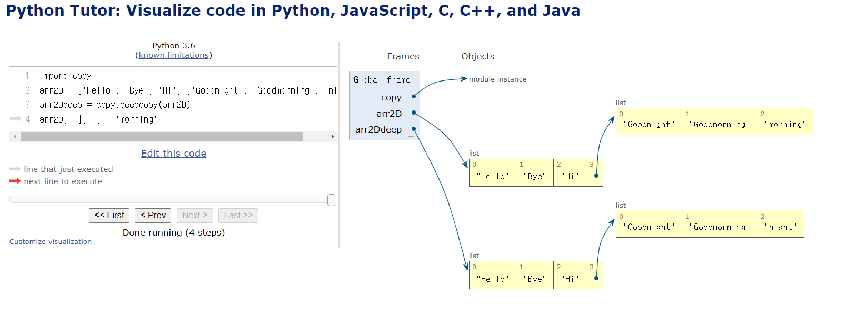
Task: Click code line 2 defining arr2D
Action: click(x=188, y=90)
